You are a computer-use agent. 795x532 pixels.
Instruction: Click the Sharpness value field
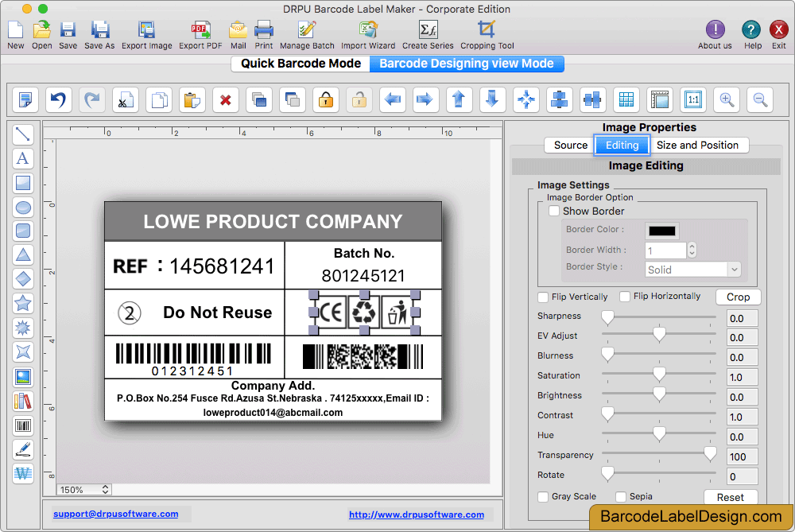click(743, 319)
